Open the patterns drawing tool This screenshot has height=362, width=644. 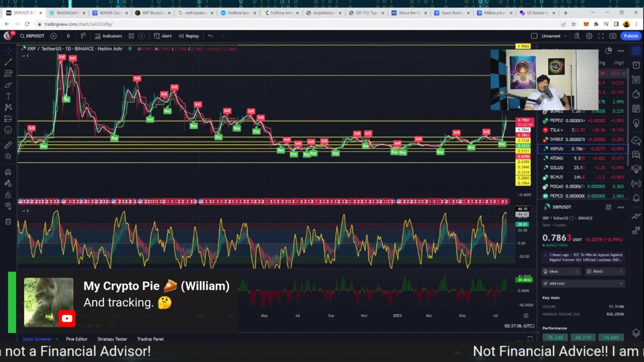(8, 107)
